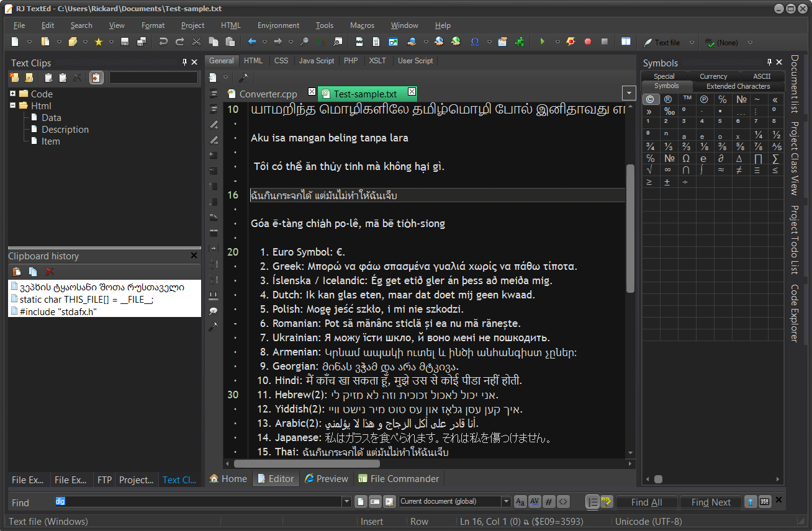Image resolution: width=812 pixels, height=531 pixels.
Task: Switch to the Converter.cpp document tab
Action: (268, 94)
